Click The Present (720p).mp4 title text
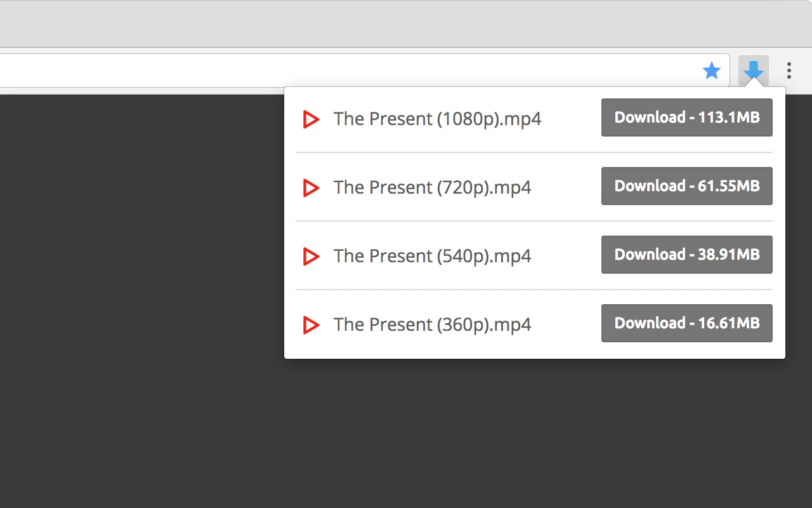Viewport: 812px width, 508px height. click(433, 187)
